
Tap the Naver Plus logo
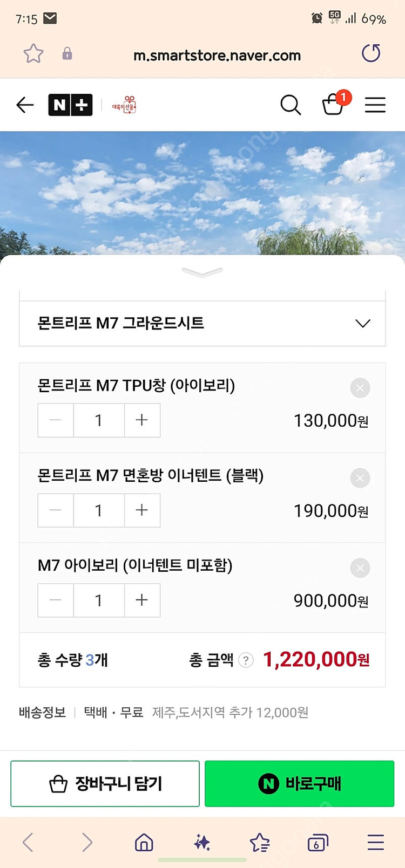click(70, 105)
